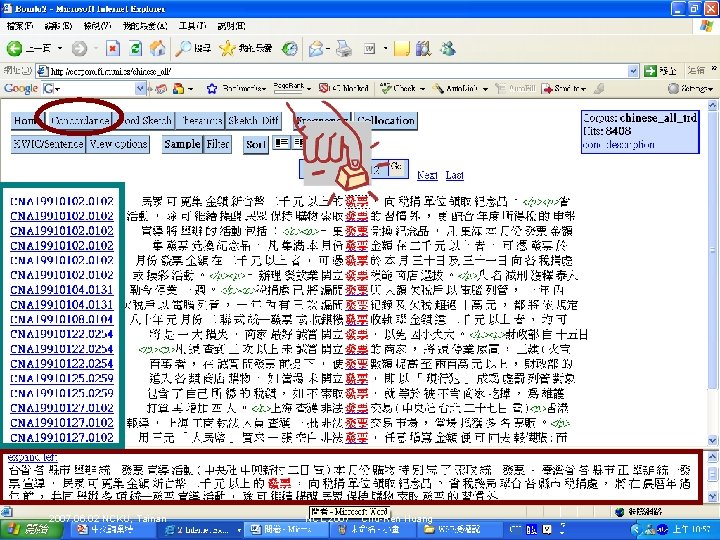Open the corpus description link

click(619, 145)
